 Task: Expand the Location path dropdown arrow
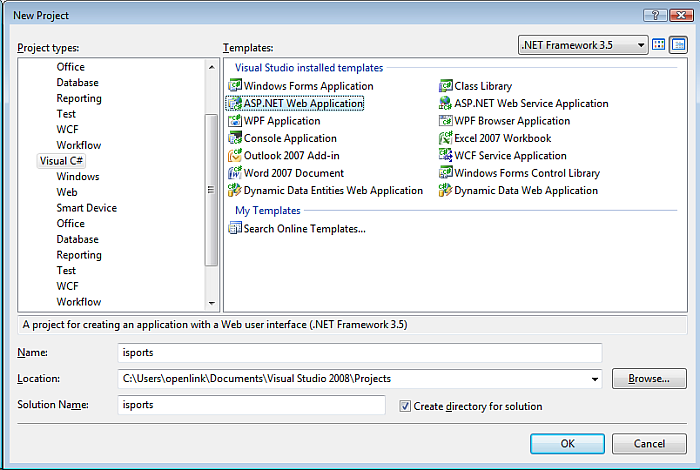[595, 379]
